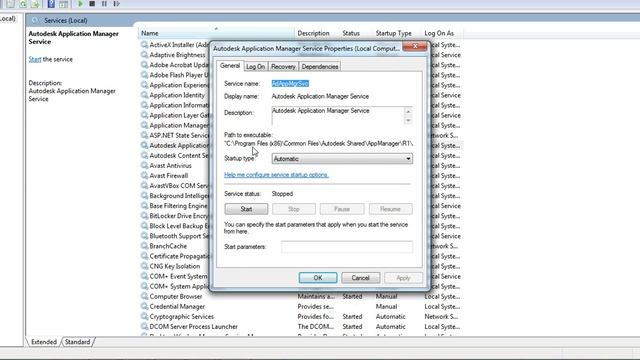Select the Adaptive Brightness service row

[x=175, y=55]
